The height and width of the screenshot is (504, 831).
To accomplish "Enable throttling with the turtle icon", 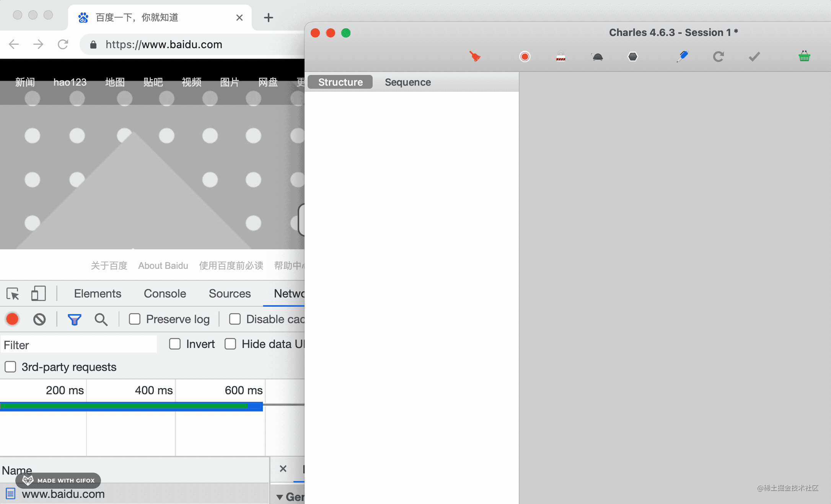I will pyautogui.click(x=597, y=57).
